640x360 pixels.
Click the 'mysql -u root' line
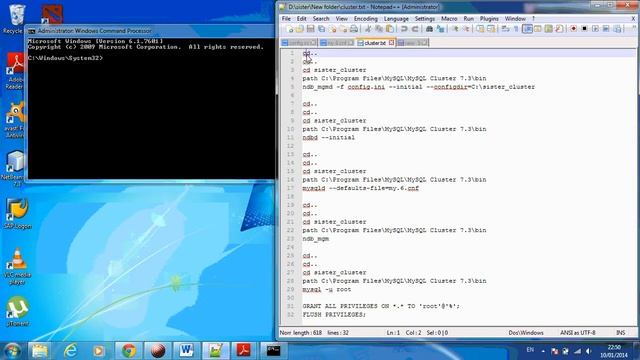tap(327, 289)
